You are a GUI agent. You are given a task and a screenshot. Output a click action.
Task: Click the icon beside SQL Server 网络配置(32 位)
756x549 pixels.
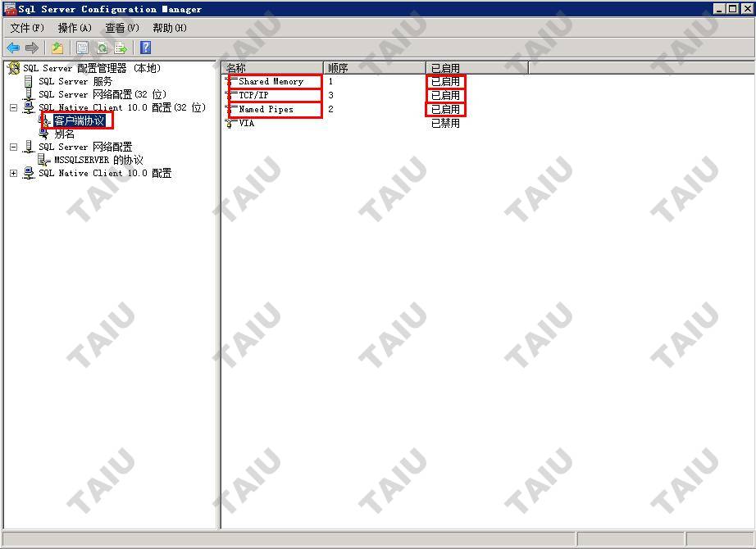click(29, 94)
